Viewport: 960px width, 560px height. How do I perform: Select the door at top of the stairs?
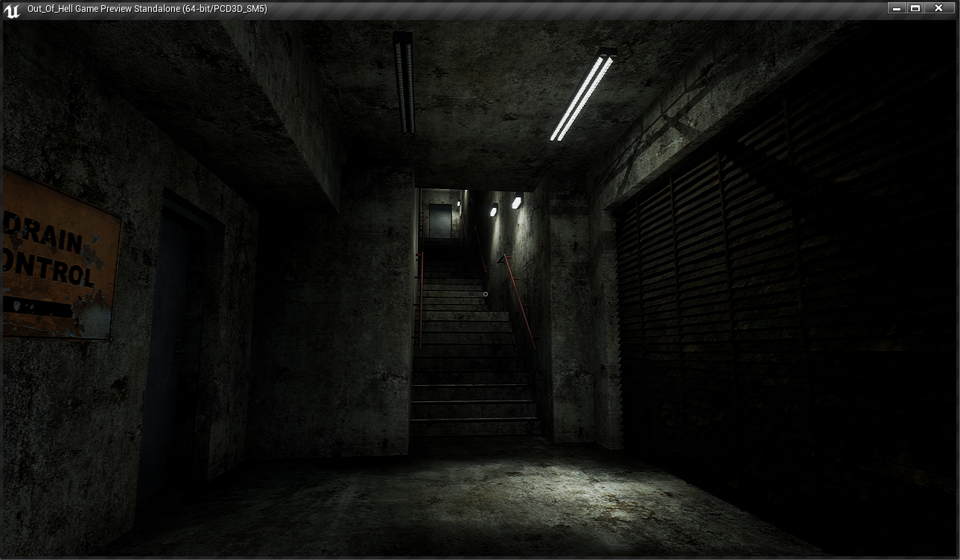439,220
